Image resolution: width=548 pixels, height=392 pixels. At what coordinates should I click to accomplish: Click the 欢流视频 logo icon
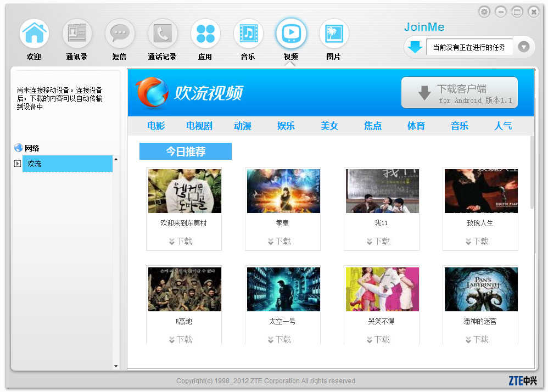152,93
